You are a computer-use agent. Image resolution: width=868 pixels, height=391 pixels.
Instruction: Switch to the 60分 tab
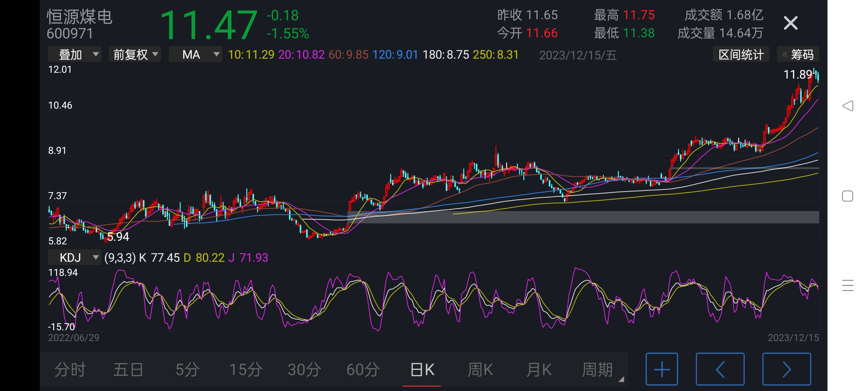tap(363, 370)
